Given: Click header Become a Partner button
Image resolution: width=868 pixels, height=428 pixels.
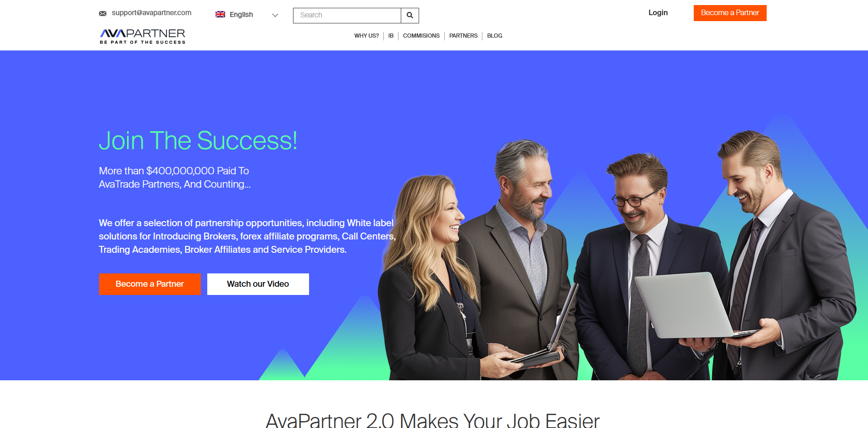Looking at the screenshot, I should click(x=730, y=13).
